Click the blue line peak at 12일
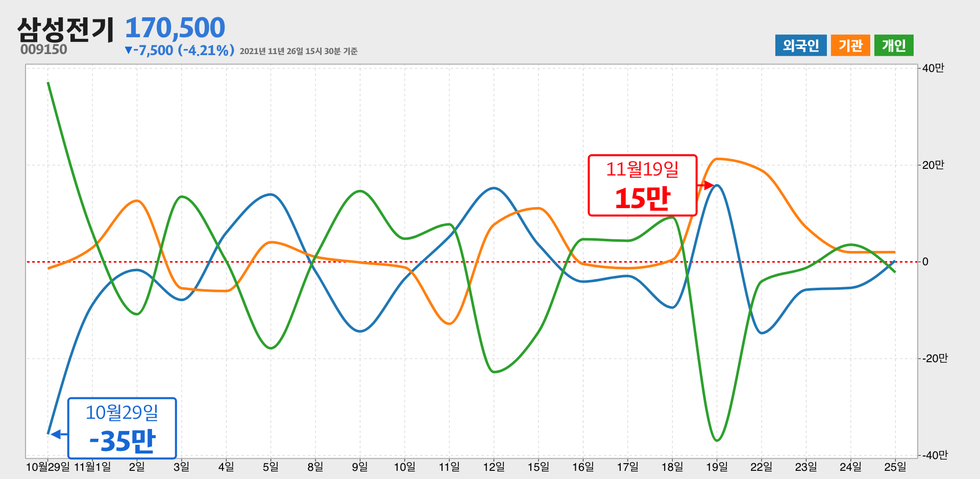Image resolution: width=980 pixels, height=479 pixels. coord(494,188)
